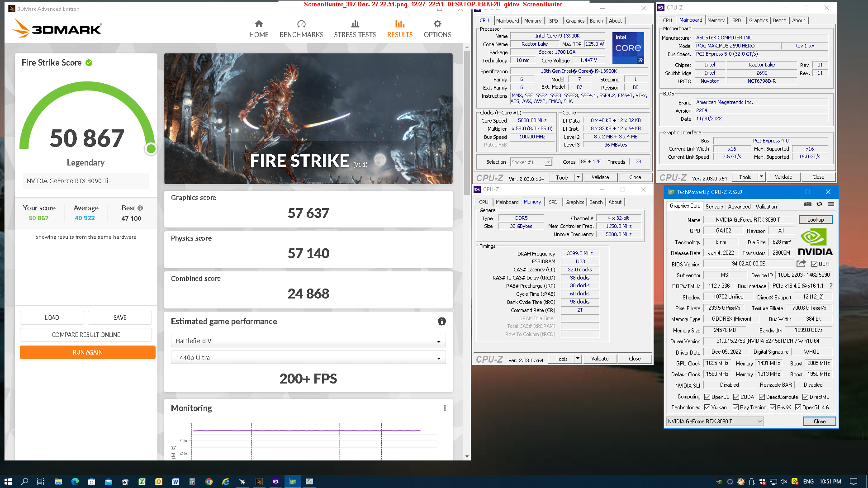This screenshot has height=488, width=868.
Task: Open Windows Start menu
Action: 8,482
